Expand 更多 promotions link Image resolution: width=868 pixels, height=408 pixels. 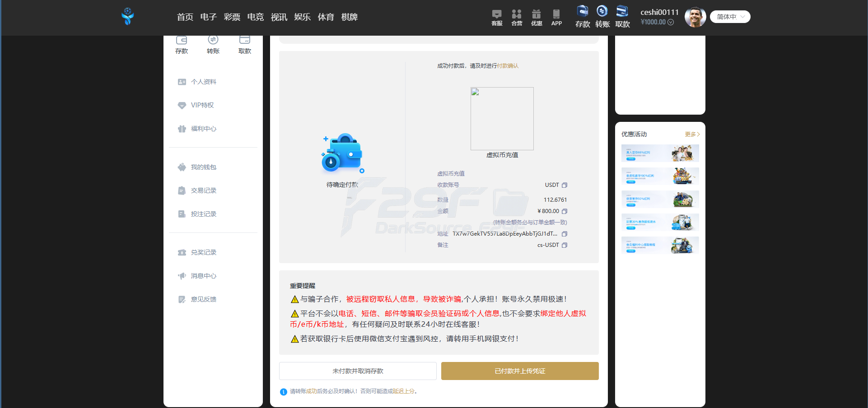pyautogui.click(x=692, y=134)
